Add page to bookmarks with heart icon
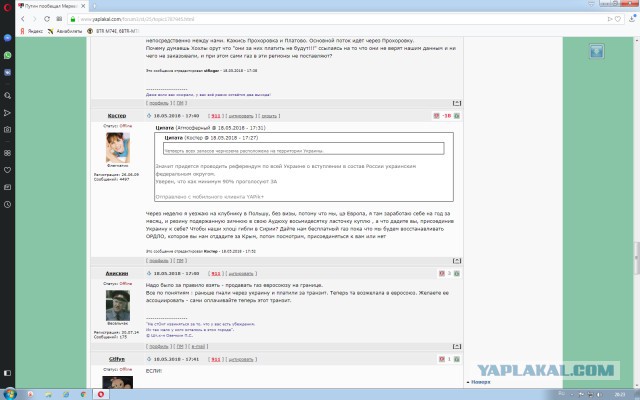The width and height of the screenshot is (640, 400). 618,19
